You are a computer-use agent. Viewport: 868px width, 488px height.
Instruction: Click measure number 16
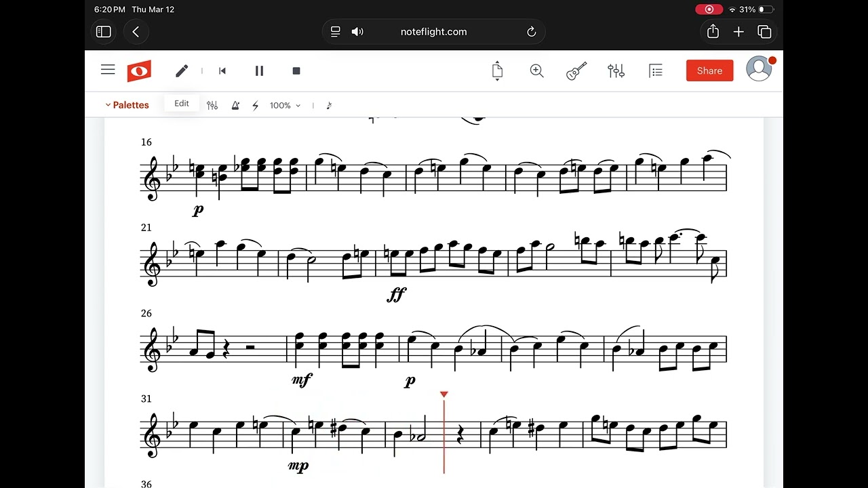[146, 142]
